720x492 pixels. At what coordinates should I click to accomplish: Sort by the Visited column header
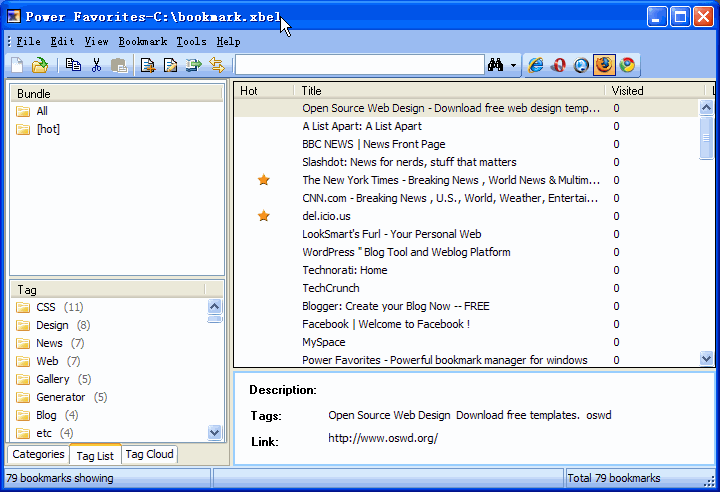click(656, 91)
